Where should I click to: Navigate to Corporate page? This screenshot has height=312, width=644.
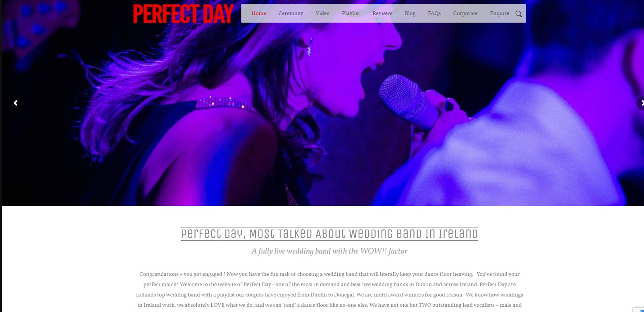pyautogui.click(x=465, y=13)
